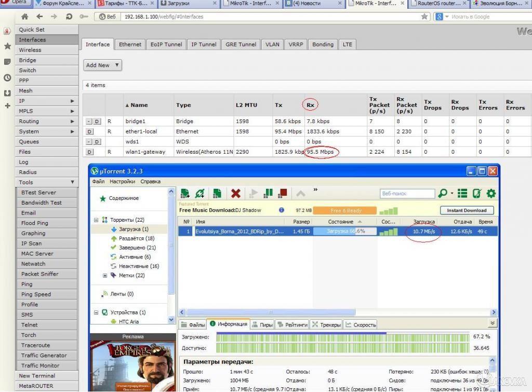Click the Add Torrent from URL icon
This screenshot has height=392, width=532.
[200, 194]
